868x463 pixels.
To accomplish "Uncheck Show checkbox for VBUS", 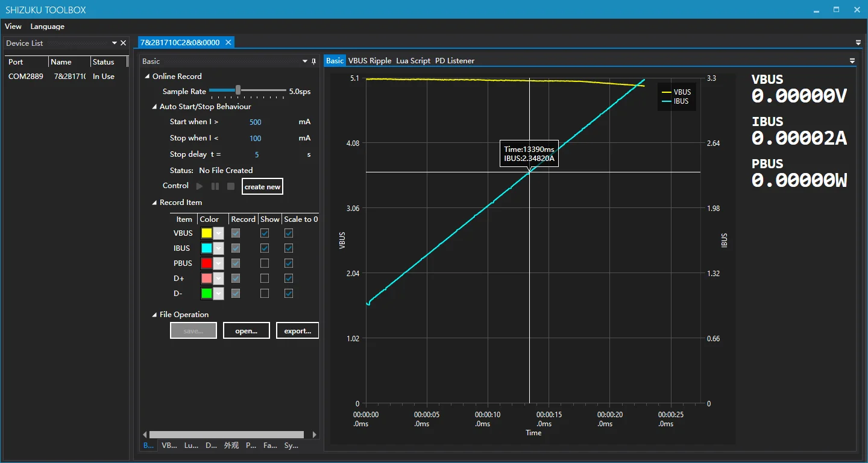I will 265,233.
